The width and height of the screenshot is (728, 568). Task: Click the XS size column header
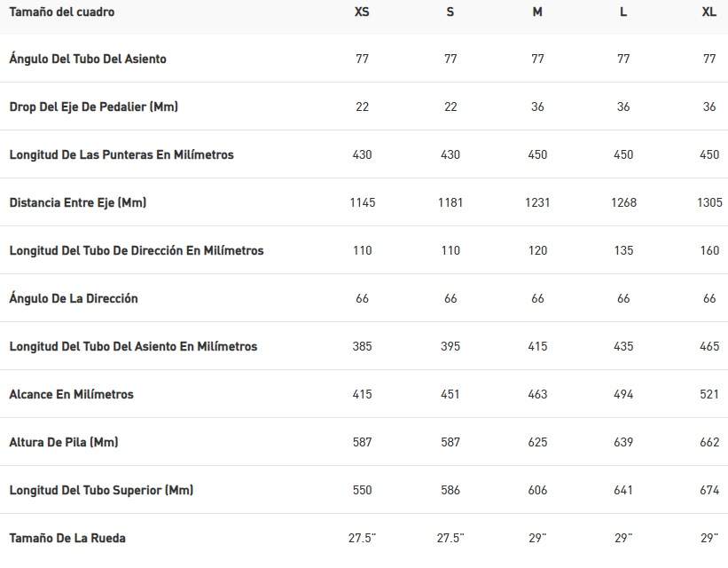point(362,12)
